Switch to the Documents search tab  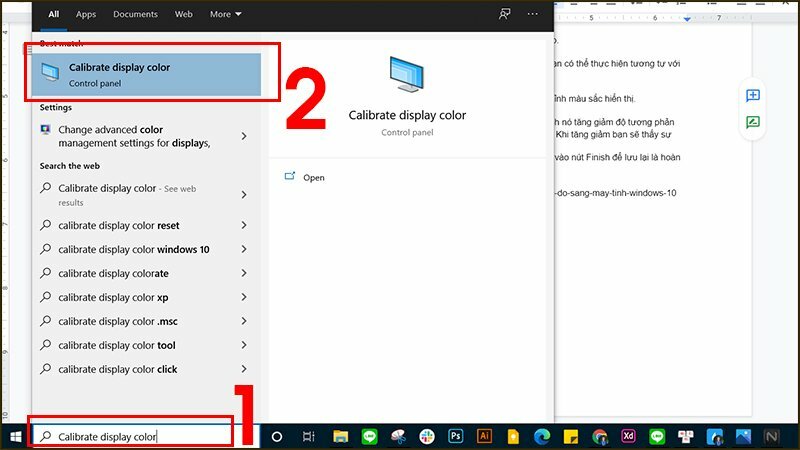[x=135, y=15]
